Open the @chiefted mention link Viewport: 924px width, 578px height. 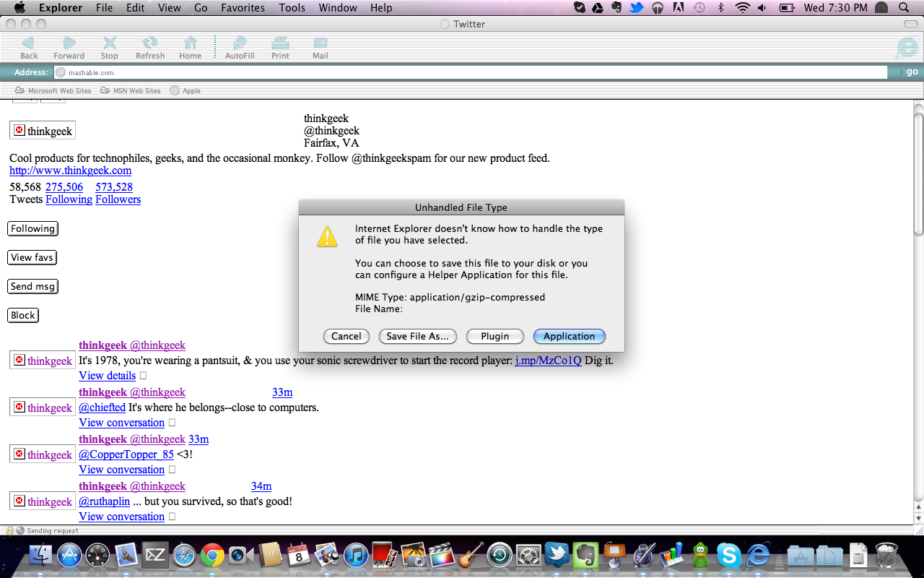click(x=102, y=407)
